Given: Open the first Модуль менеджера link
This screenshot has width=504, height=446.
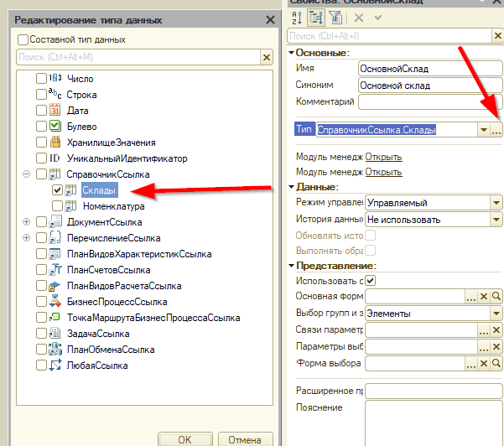Looking at the screenshot, I should point(383,157).
